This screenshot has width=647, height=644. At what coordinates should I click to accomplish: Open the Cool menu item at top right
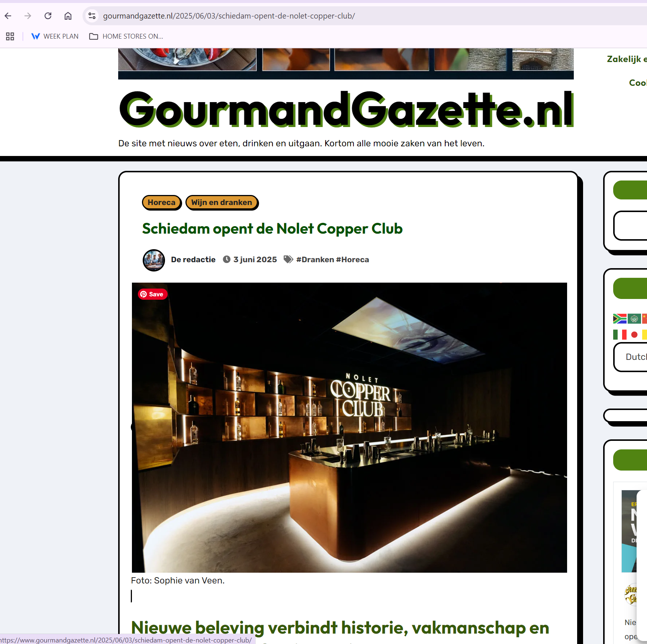(638, 83)
